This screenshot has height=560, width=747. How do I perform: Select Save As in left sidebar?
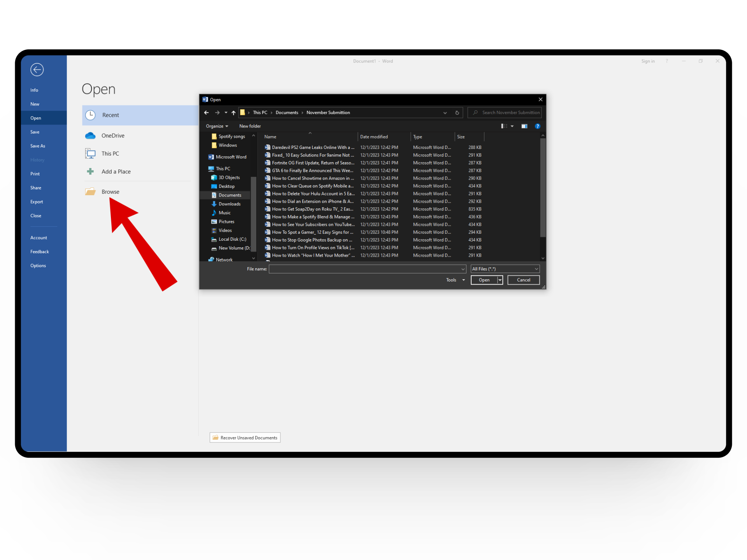coord(38,146)
